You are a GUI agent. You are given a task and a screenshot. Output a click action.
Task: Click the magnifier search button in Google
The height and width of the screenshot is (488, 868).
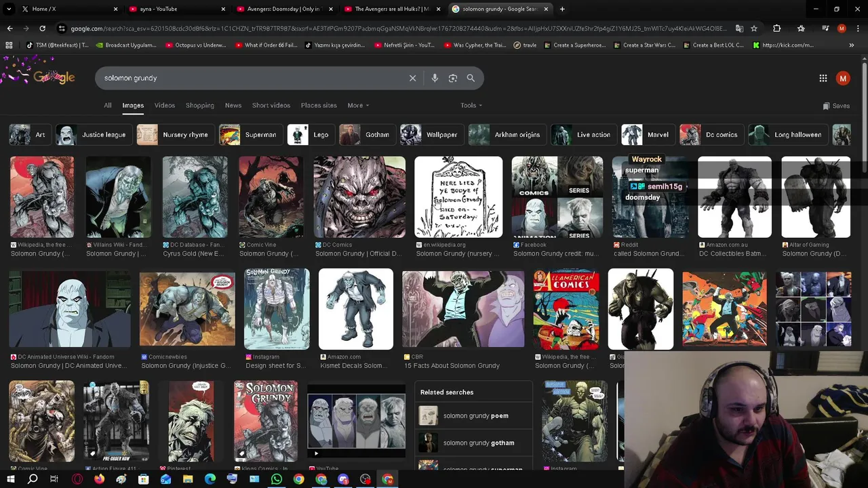pyautogui.click(x=471, y=78)
